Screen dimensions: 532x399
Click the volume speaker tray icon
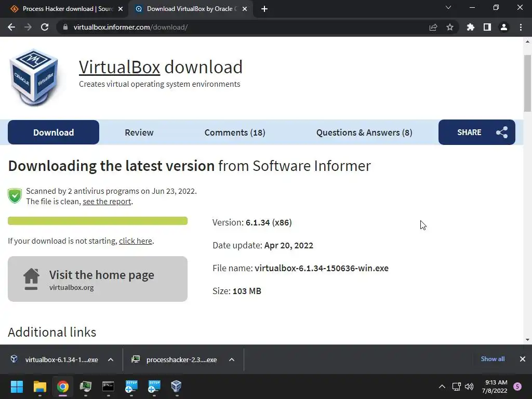(469, 387)
